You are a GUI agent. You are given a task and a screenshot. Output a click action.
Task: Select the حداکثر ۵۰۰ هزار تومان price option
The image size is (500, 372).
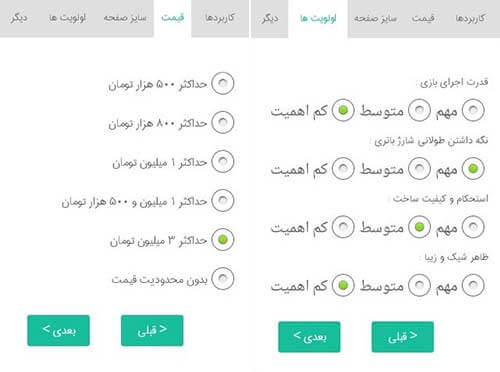[x=223, y=83]
